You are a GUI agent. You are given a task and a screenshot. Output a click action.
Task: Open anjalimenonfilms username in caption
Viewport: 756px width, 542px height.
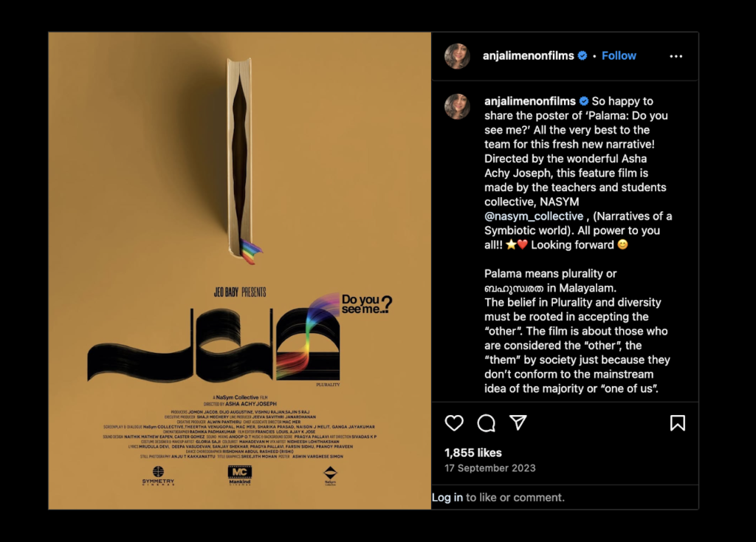(x=530, y=101)
